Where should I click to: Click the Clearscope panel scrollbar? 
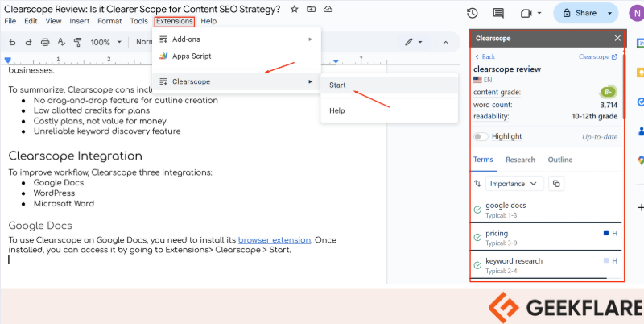click(624, 85)
